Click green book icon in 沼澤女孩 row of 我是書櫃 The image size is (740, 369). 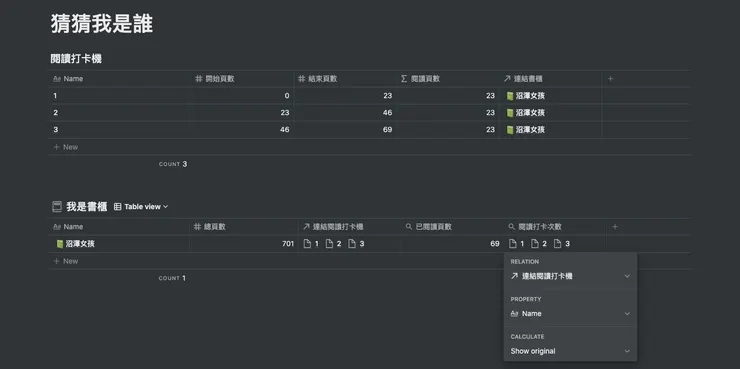(59, 244)
